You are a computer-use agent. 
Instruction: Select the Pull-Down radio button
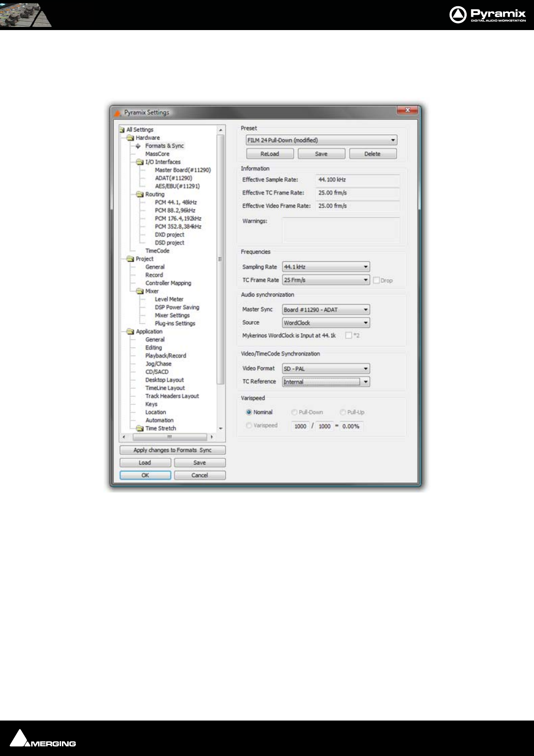tap(294, 412)
